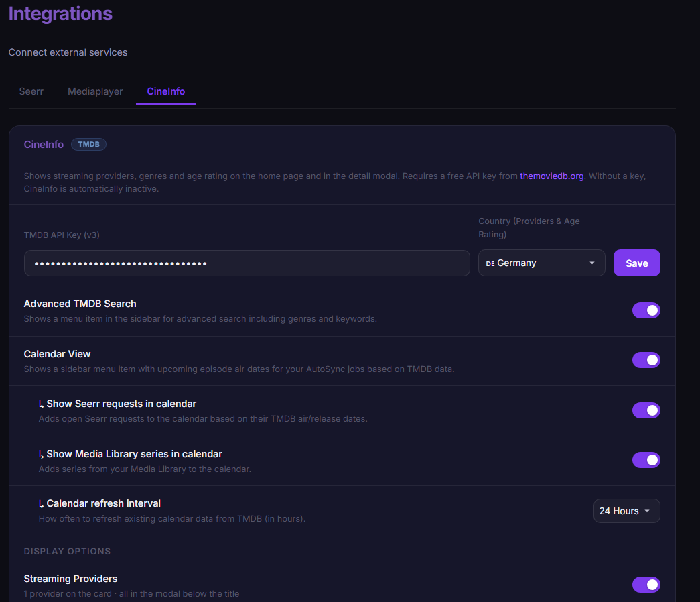The height and width of the screenshot is (602, 700).
Task: Click the 'Streaming Providers' title text
Action: tap(70, 579)
